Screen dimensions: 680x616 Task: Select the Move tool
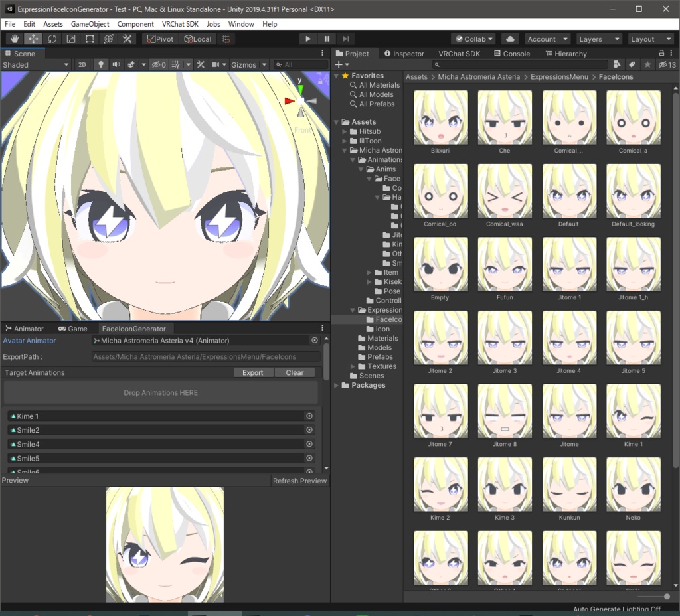(x=33, y=39)
